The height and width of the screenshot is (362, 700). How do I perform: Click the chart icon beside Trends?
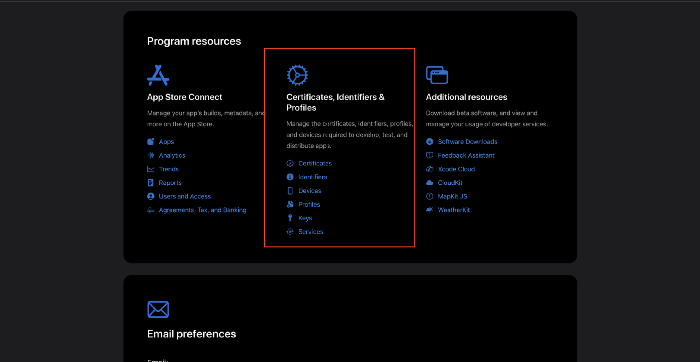[x=150, y=169]
